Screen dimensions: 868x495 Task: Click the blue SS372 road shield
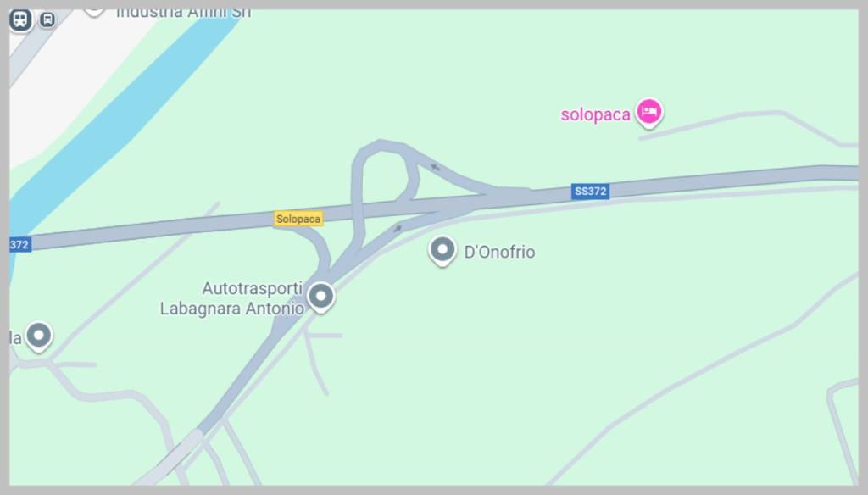[x=590, y=192]
